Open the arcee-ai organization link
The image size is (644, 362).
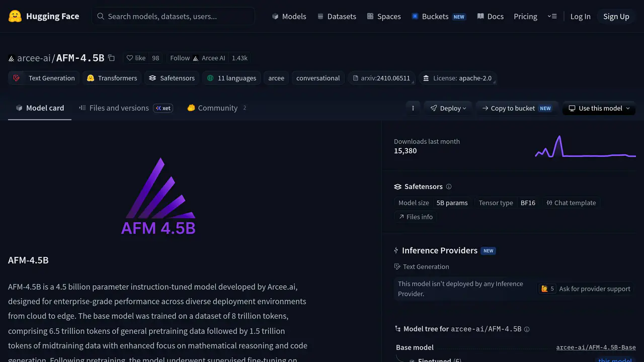coord(34,58)
